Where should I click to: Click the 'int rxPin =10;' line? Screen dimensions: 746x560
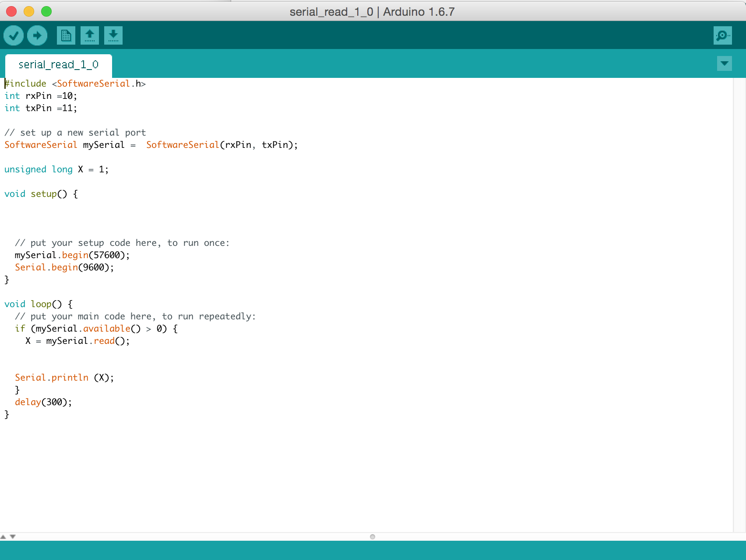click(41, 96)
